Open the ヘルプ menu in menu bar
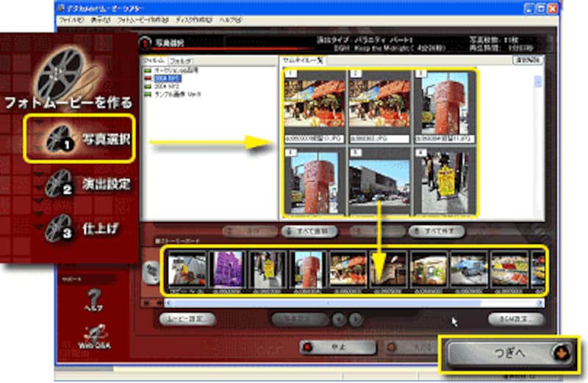 [231, 21]
